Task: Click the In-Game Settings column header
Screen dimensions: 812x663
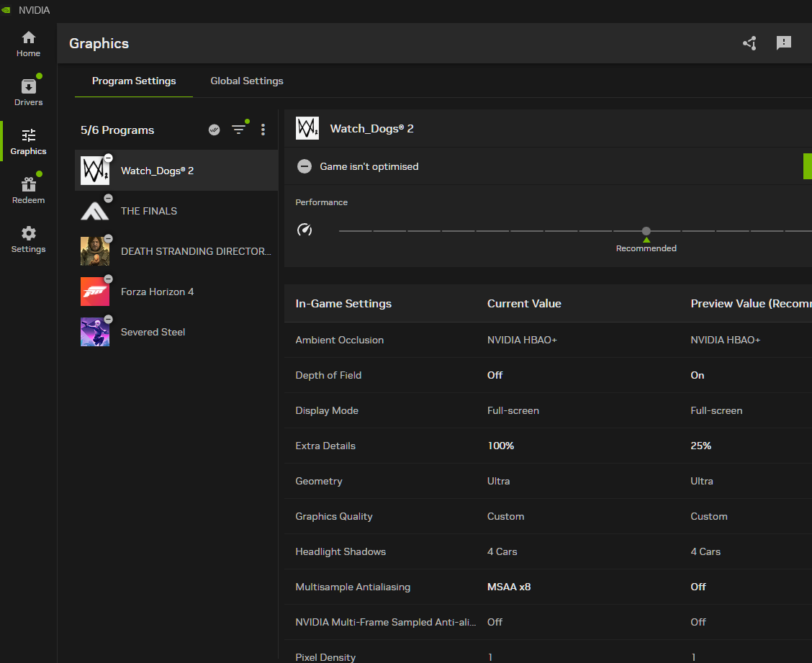Action: [343, 304]
